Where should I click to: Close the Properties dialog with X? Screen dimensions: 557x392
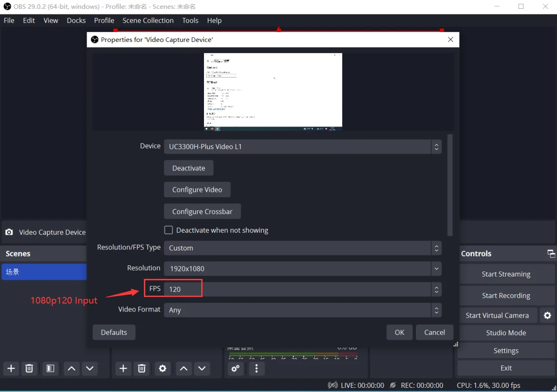point(450,40)
